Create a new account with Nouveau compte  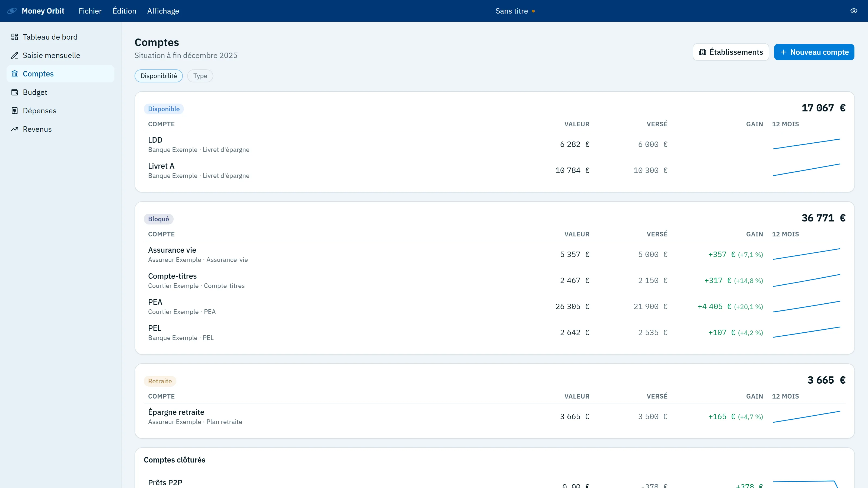[x=814, y=52]
